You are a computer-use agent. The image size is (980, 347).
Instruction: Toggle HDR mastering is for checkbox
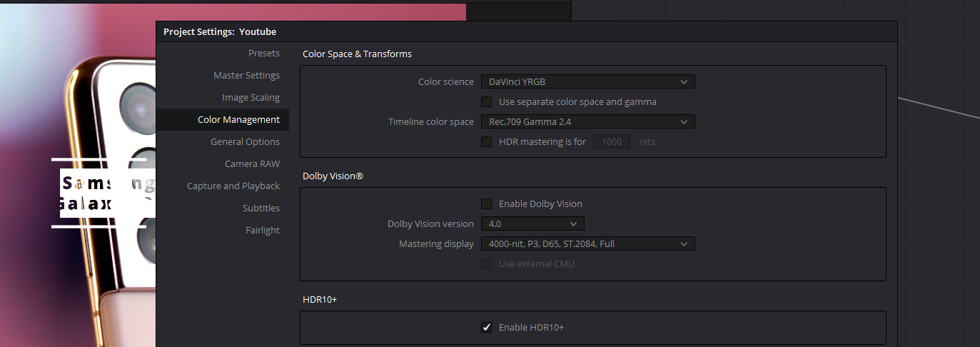coord(487,142)
